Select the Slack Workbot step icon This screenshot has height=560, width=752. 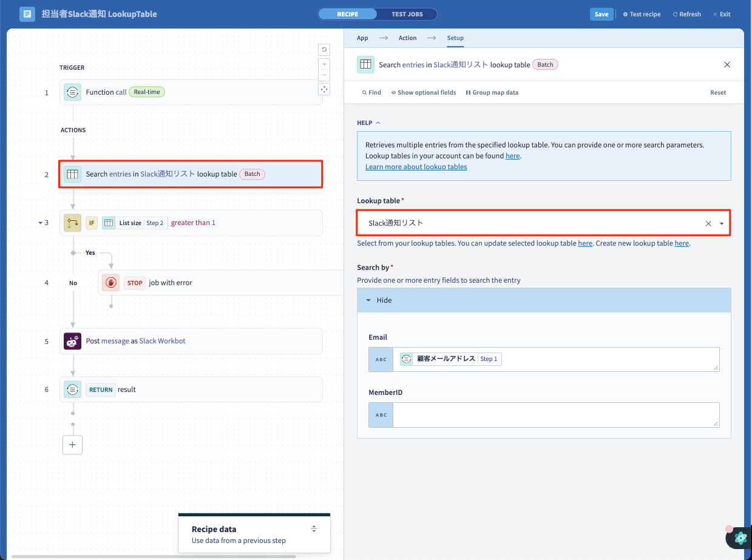pyautogui.click(x=73, y=341)
